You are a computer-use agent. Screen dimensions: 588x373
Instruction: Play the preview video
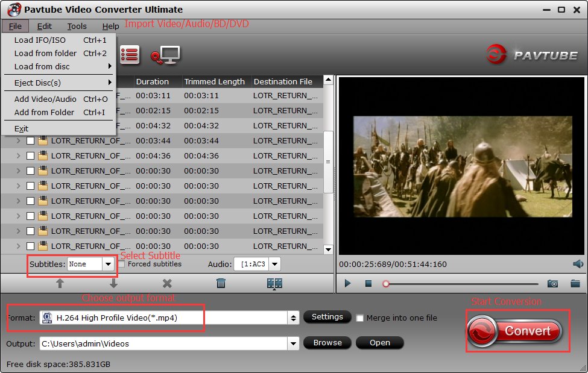(x=347, y=283)
